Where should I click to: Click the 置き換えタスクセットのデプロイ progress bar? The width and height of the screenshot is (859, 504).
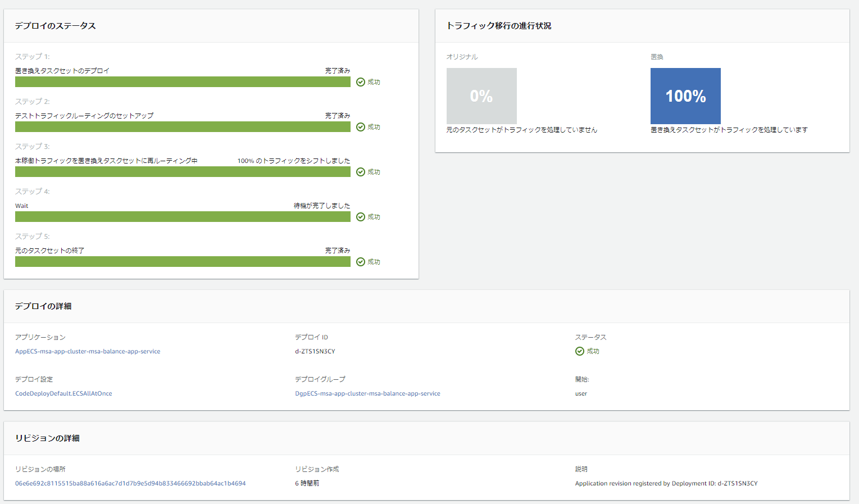click(x=183, y=82)
